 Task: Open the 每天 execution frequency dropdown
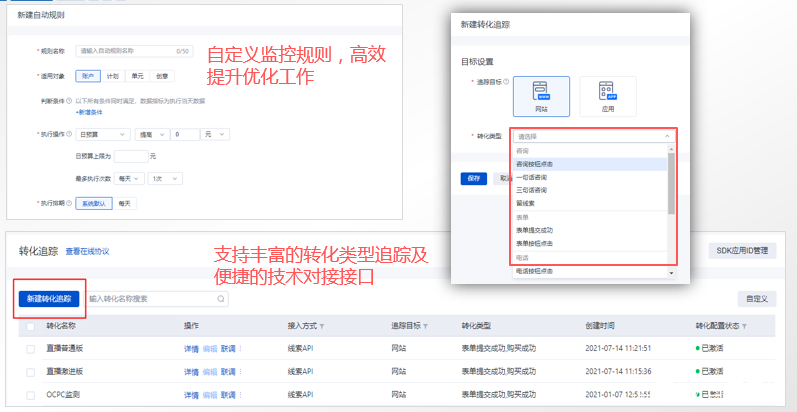coord(130,178)
